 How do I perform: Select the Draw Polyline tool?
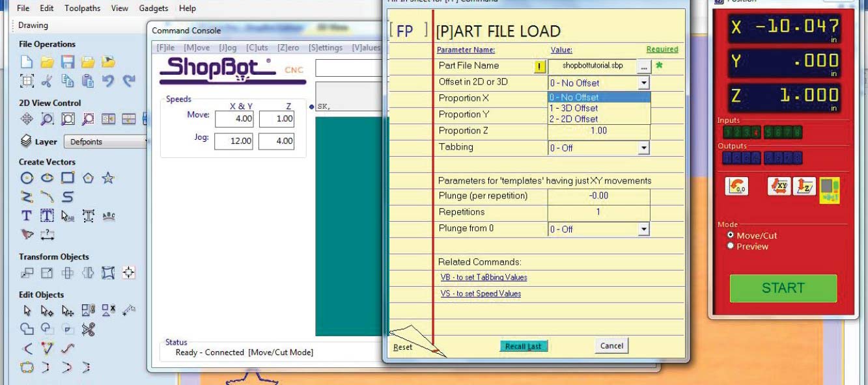pyautogui.click(x=27, y=196)
